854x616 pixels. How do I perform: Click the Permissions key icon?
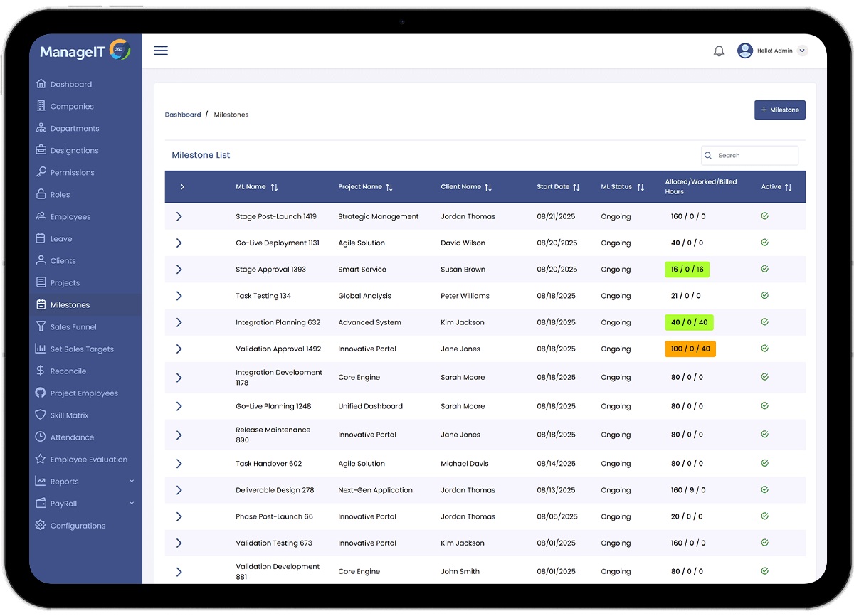(41, 172)
